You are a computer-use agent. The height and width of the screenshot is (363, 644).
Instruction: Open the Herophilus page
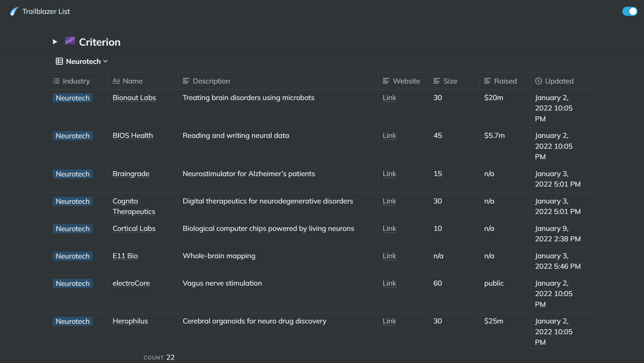point(130,321)
